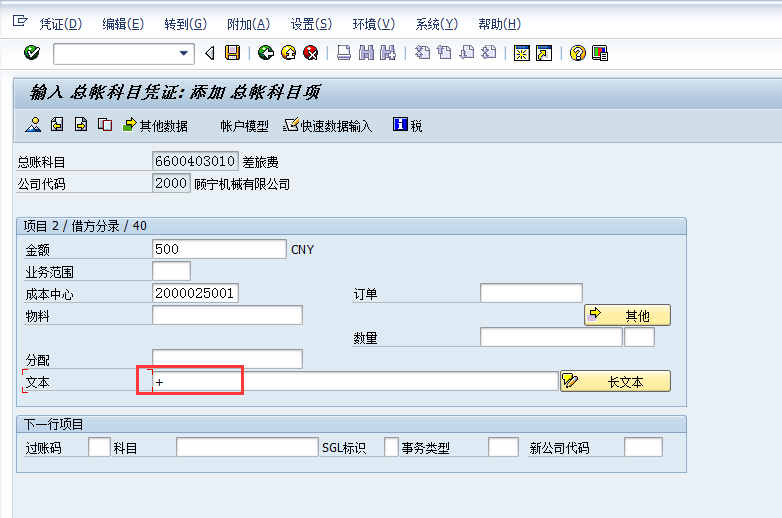Viewport: 782px width, 518px height.
Task: Click the Previous Page icon
Action: click(444, 52)
